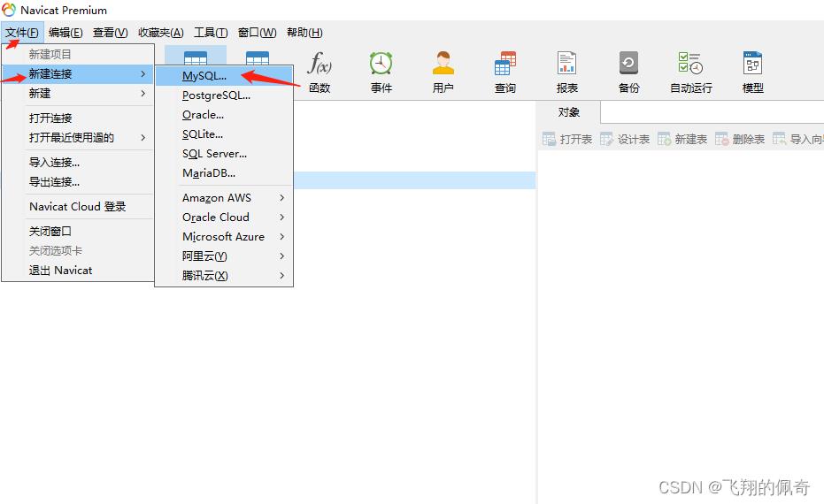Choose MySQL... from the new connection submenu
The image size is (824, 504).
[x=204, y=76]
